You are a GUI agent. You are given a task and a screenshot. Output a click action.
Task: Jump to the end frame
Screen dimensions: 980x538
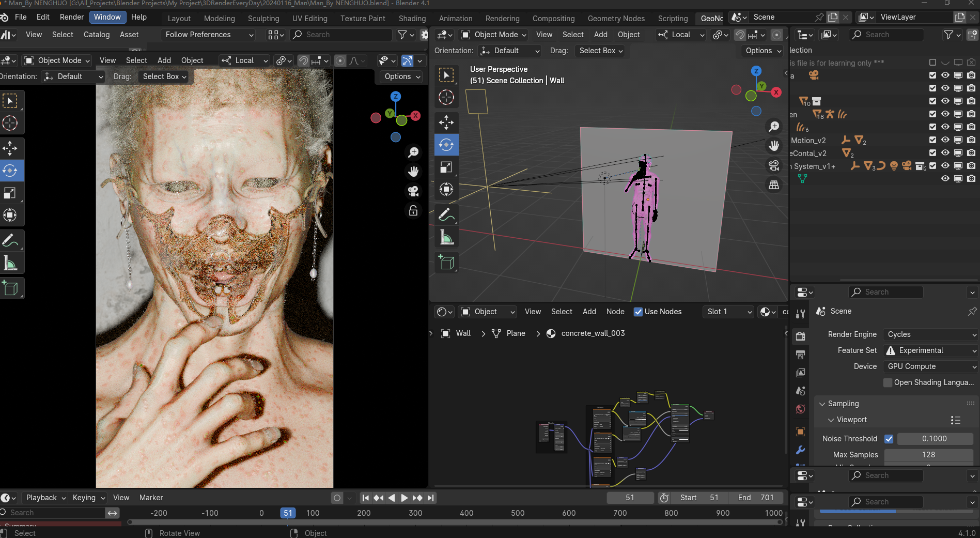point(431,498)
